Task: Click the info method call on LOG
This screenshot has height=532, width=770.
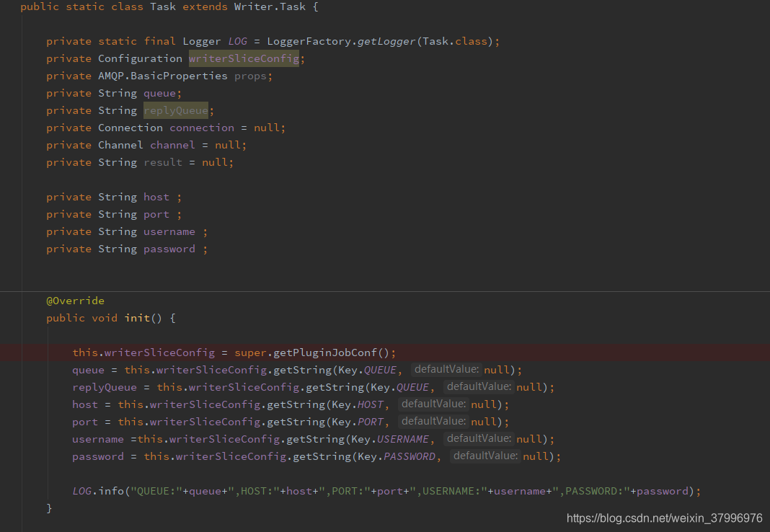Action: coord(111,491)
